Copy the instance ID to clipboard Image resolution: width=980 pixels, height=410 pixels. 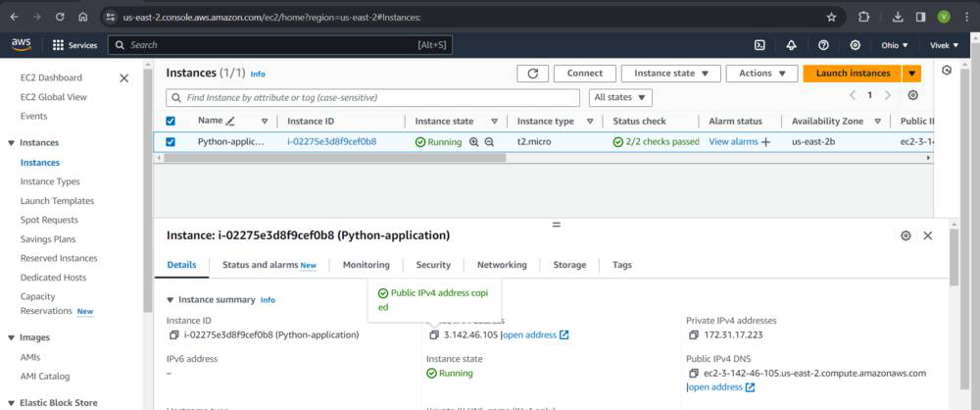(172, 334)
